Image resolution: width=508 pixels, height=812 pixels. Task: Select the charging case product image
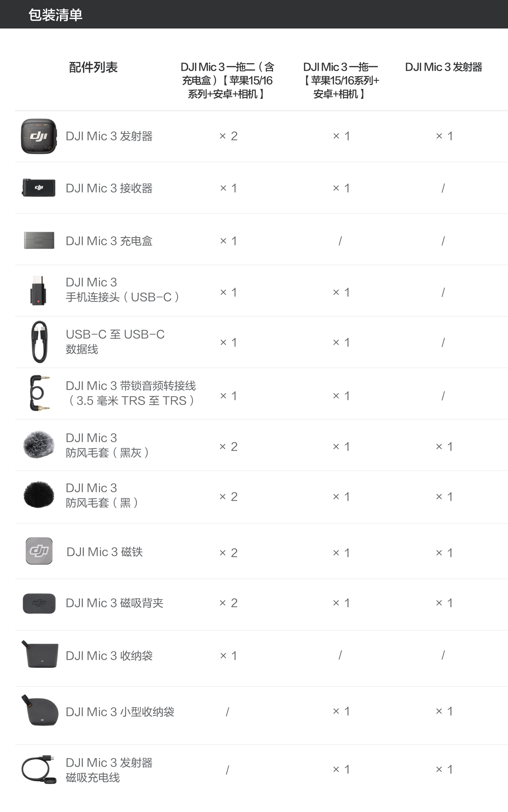pos(39,240)
